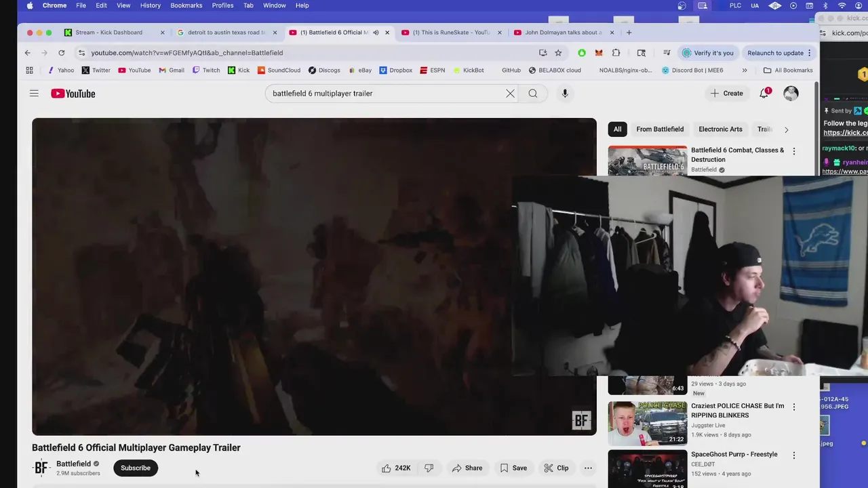The width and height of the screenshot is (868, 488).
Task: Open options for SpaceGhost Purrp video
Action: pyautogui.click(x=794, y=455)
